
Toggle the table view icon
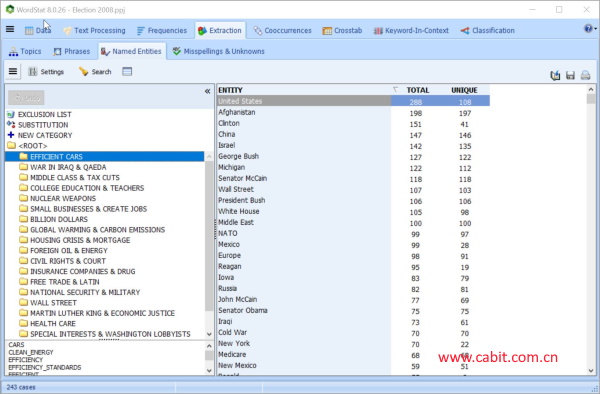[127, 72]
